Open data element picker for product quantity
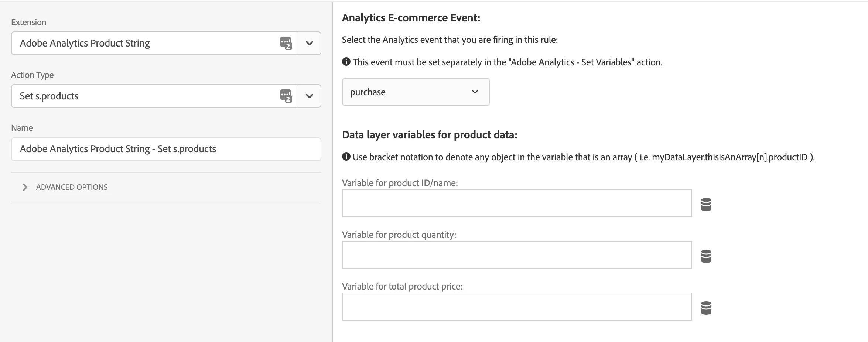868x342 pixels. click(x=706, y=256)
